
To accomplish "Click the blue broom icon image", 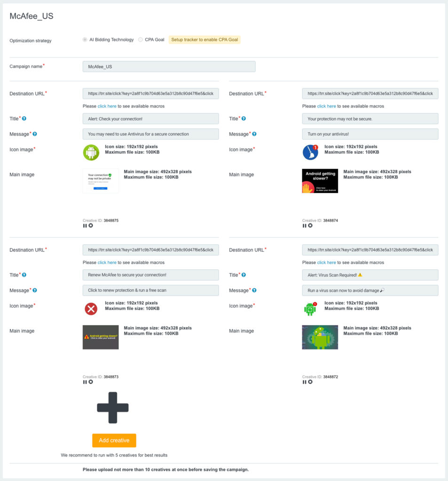I will [310, 152].
